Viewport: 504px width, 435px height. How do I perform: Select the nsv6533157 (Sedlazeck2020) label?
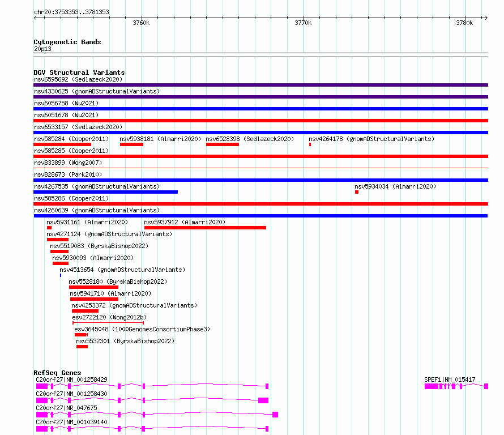click(78, 127)
